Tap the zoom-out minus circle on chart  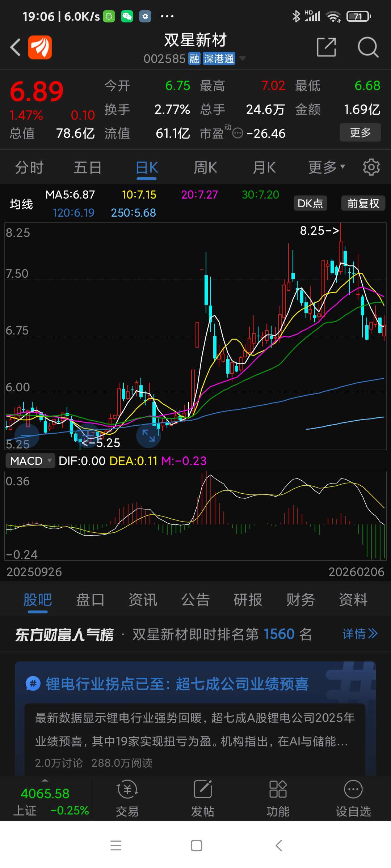pyautogui.click(x=27, y=435)
